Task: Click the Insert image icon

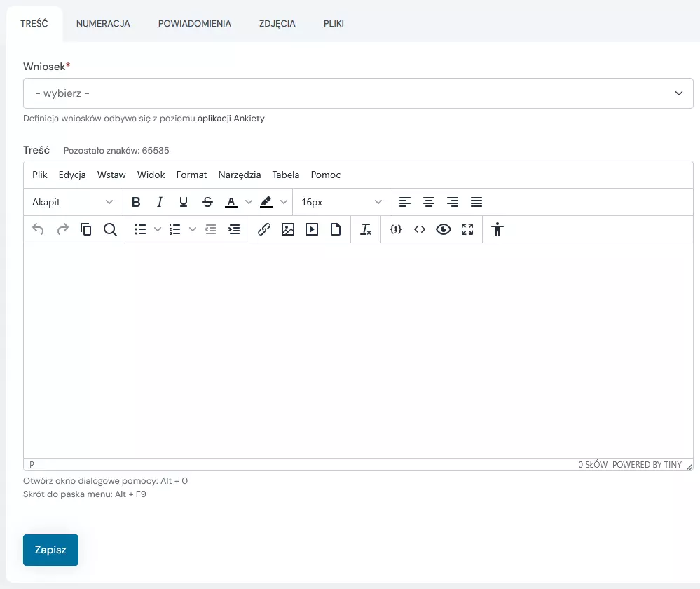Action: click(x=288, y=229)
